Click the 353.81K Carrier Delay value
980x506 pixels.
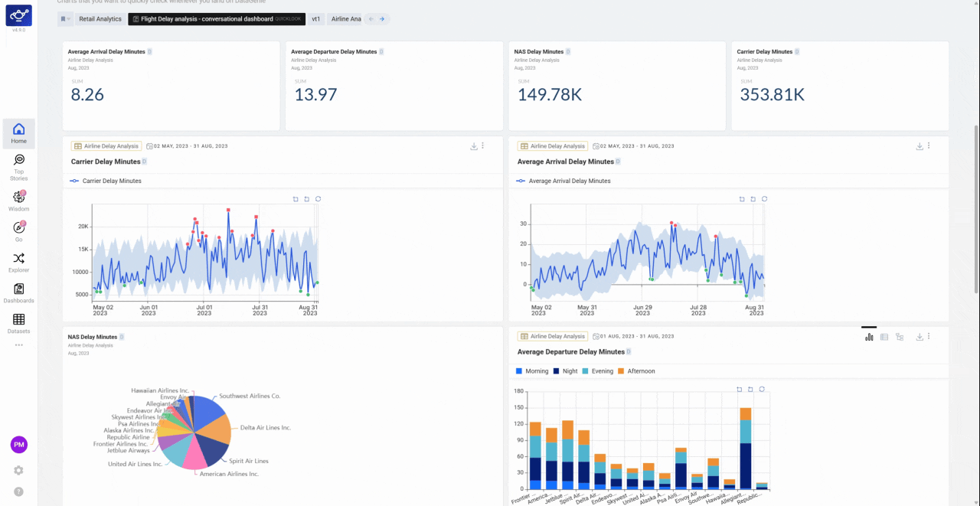[x=773, y=95]
